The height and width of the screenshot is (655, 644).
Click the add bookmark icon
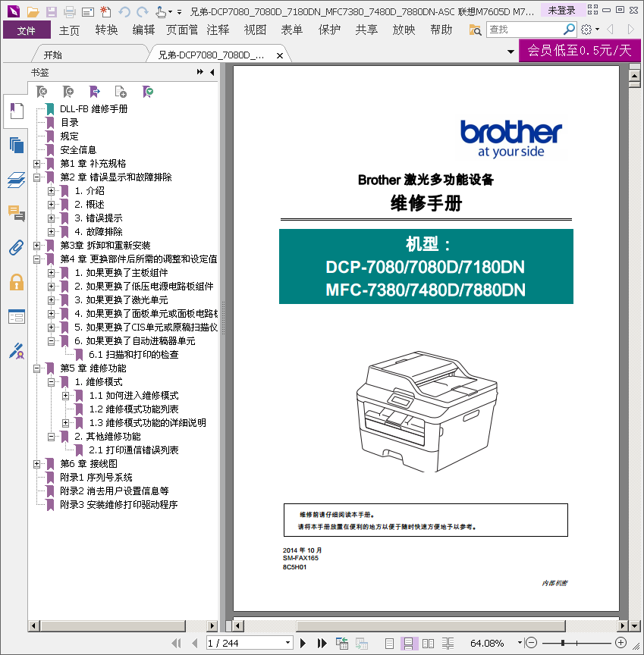pos(68,92)
